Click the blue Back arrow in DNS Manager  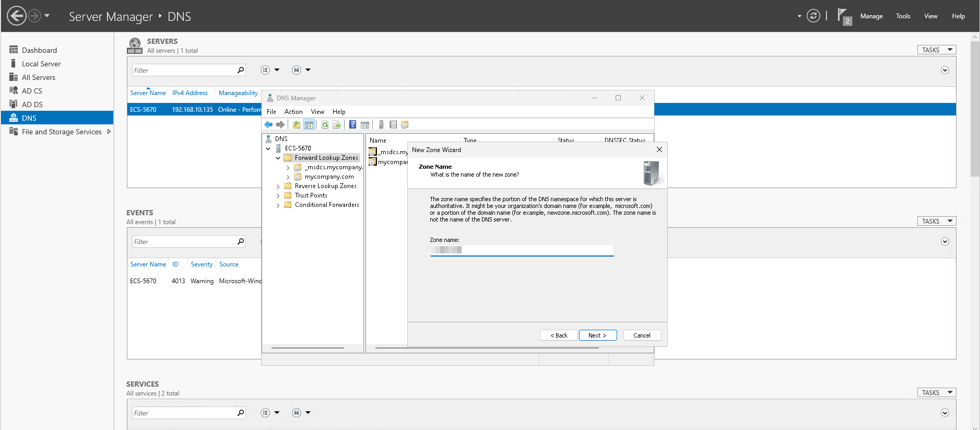coord(268,125)
